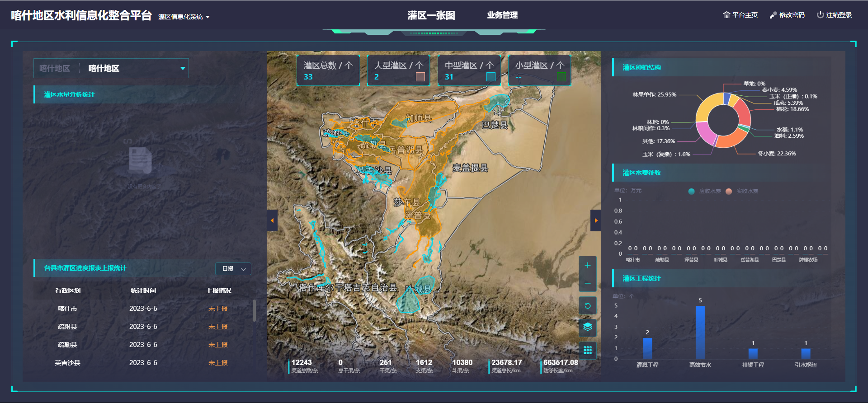Click the 修改密码 key icon
868x403 pixels.
pyautogui.click(x=773, y=15)
